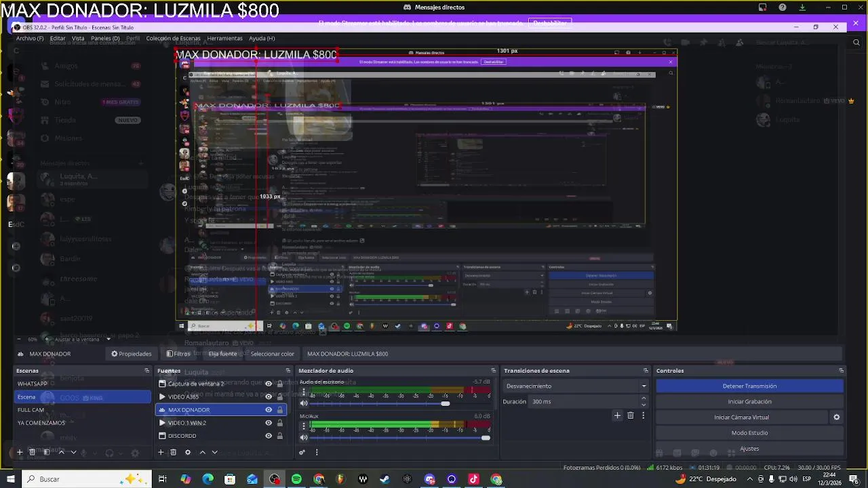
Task: Configure virtual camera gear icon
Action: click(836, 418)
